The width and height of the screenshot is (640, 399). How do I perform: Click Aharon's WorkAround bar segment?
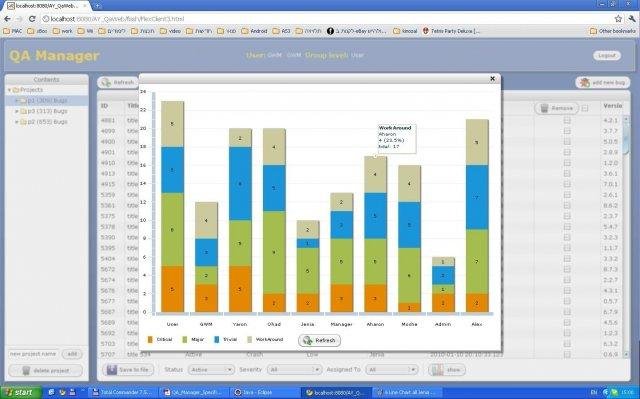point(375,175)
